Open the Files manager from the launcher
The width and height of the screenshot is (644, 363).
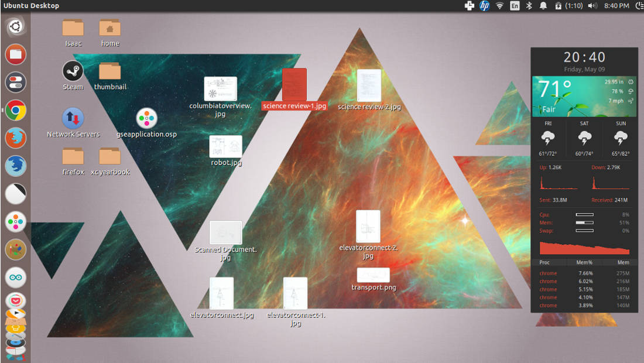[x=16, y=54]
